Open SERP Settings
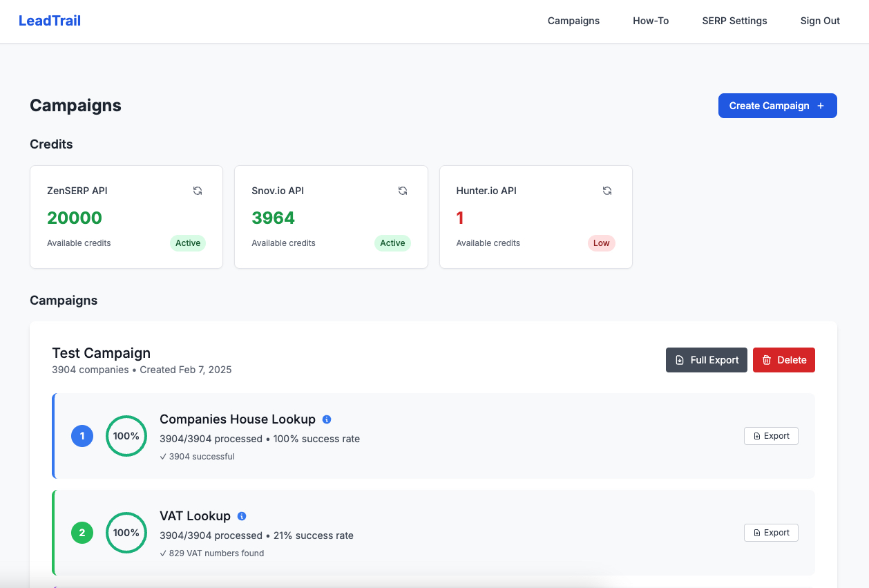Image resolution: width=869 pixels, height=588 pixels. coord(734,21)
